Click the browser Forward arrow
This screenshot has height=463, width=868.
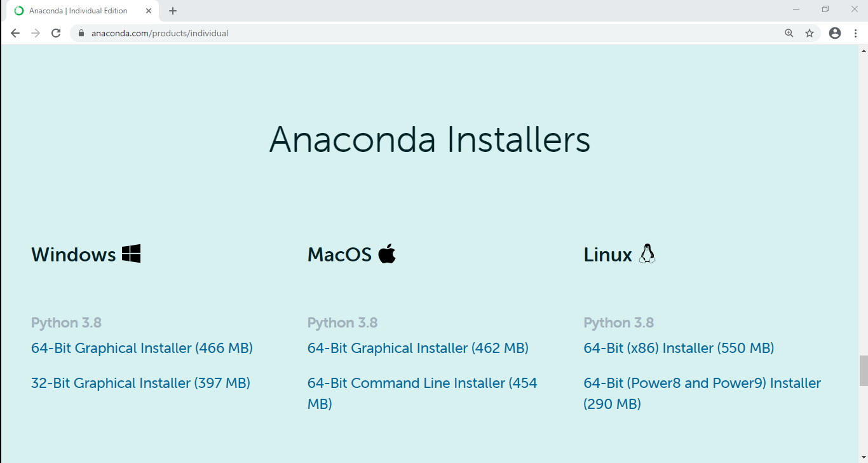click(36, 33)
